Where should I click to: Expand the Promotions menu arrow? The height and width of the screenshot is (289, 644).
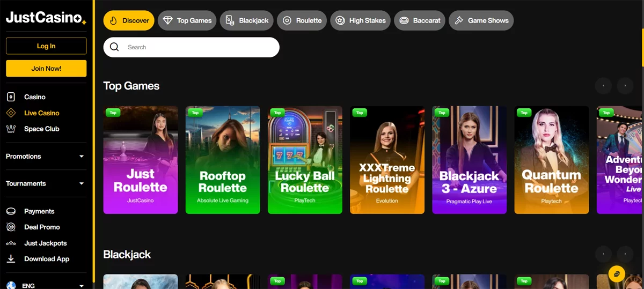82,157
